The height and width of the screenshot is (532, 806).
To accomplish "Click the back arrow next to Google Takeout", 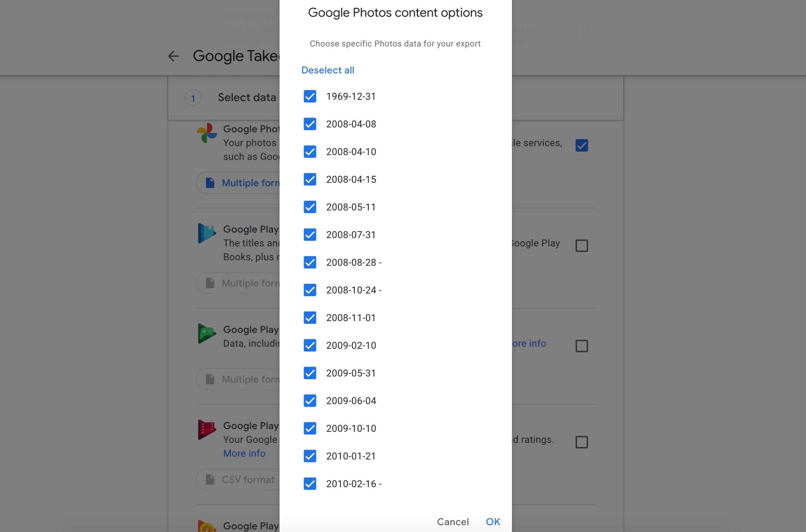I will click(x=174, y=56).
